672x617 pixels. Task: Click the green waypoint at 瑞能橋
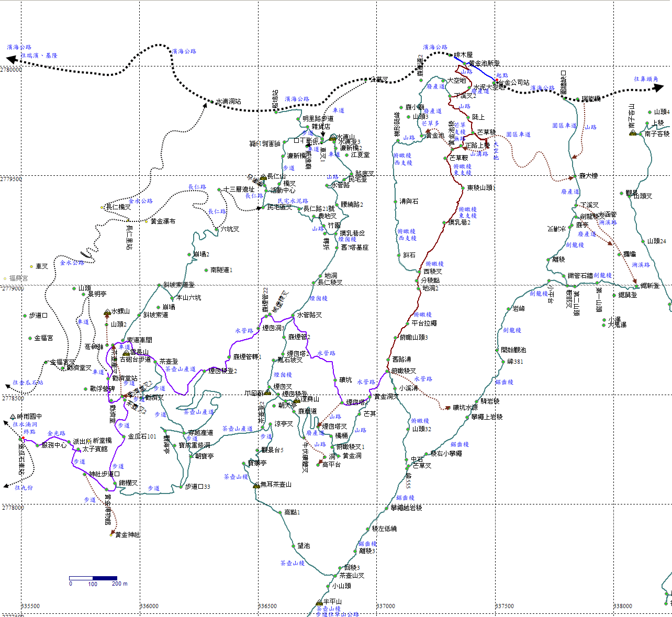(x=578, y=99)
